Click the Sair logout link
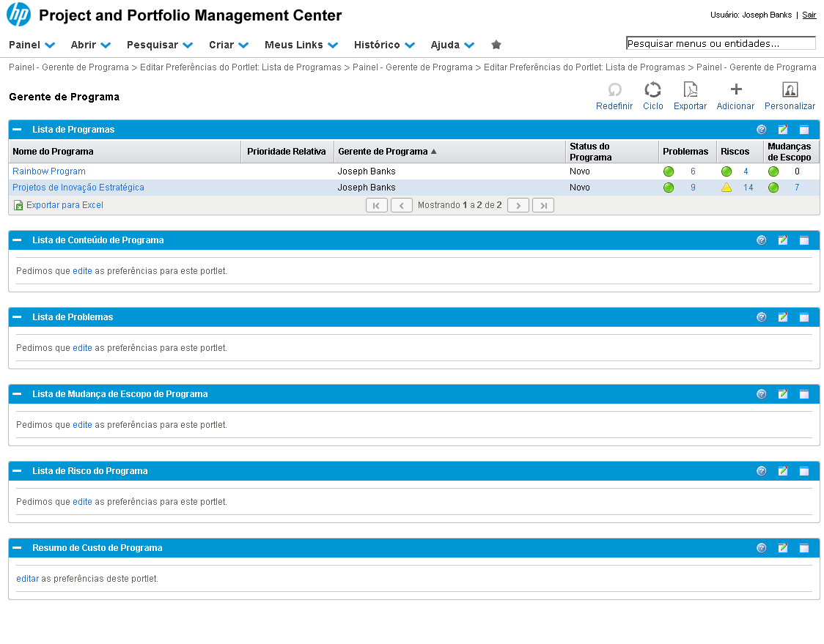This screenshot has width=824, height=644. [809, 15]
